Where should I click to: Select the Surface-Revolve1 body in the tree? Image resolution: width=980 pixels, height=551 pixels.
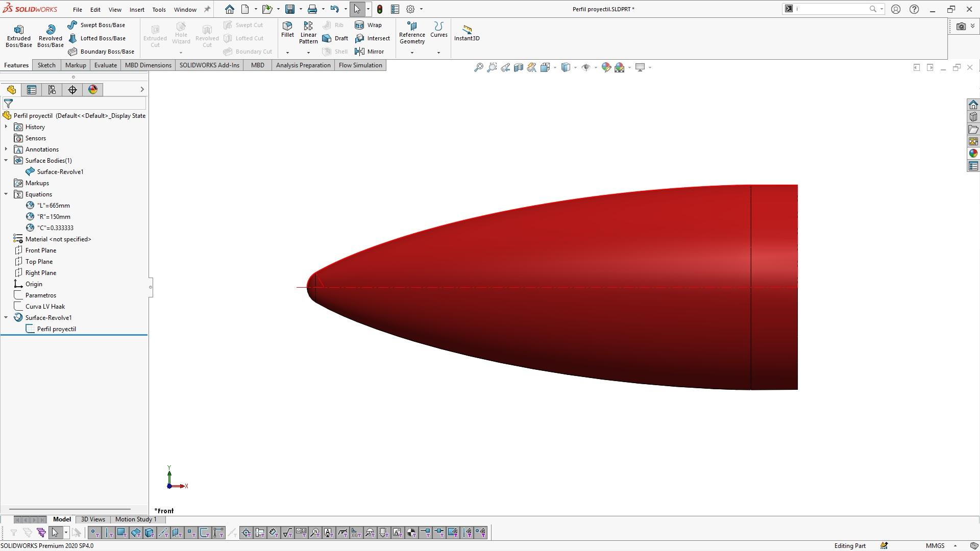[60, 171]
